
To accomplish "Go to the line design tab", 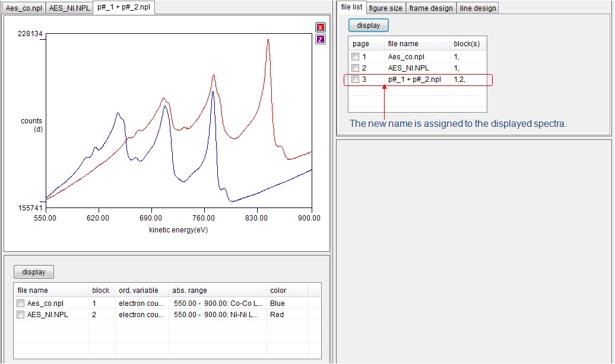I will (477, 8).
